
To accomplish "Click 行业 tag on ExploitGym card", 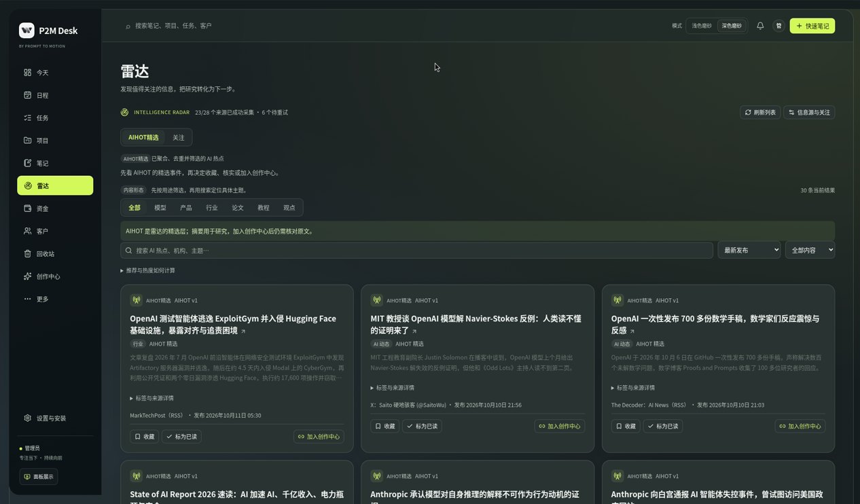I will click(137, 344).
